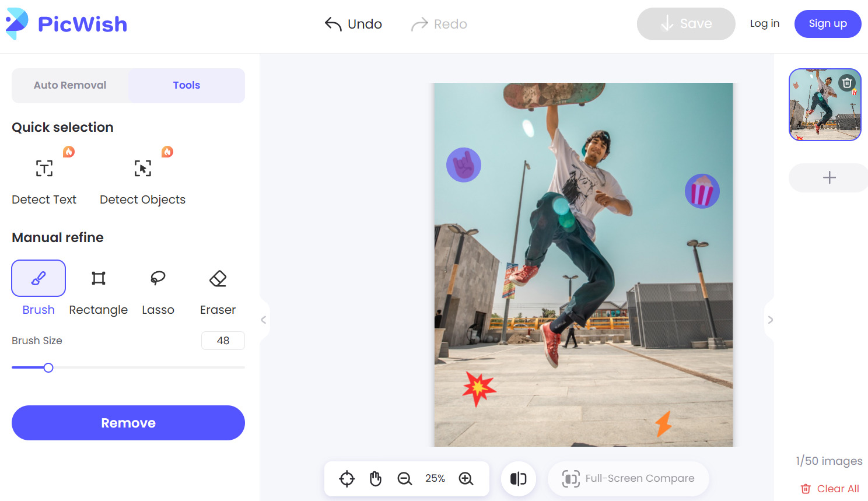This screenshot has height=501, width=868.
Task: Delete the uploaded image via trash icon
Action: click(x=847, y=83)
